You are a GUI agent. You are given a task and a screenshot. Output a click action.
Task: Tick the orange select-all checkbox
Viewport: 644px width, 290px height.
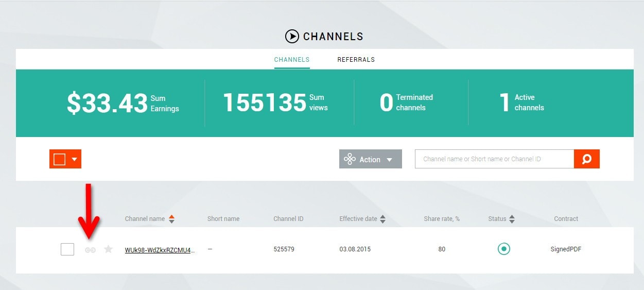(x=60, y=159)
